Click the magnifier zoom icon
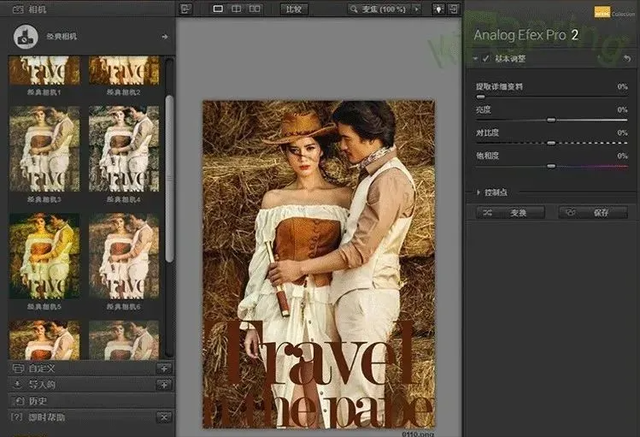 [353, 9]
